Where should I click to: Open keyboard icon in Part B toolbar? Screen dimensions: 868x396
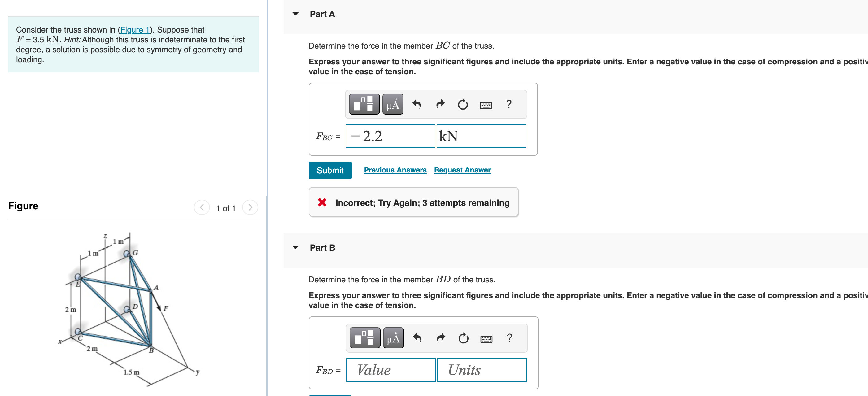[486, 339]
